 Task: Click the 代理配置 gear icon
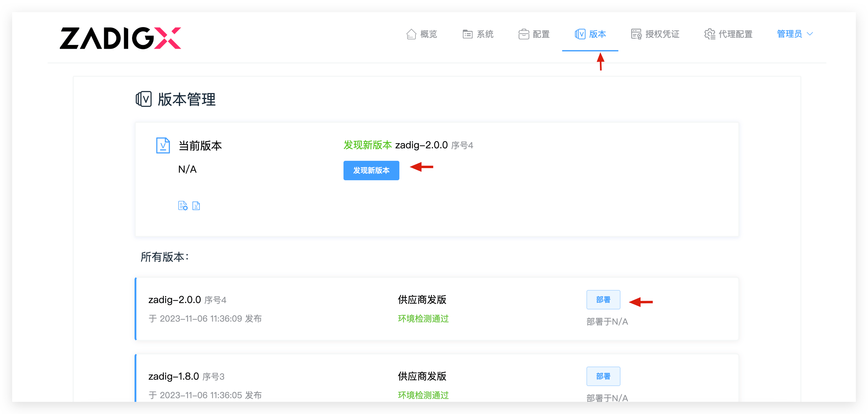710,34
